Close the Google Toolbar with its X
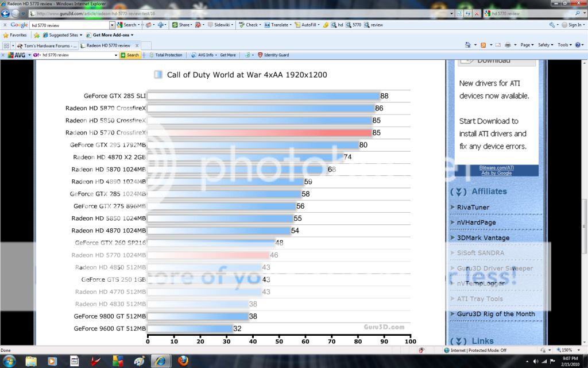This screenshot has height=368, width=588. tap(5, 25)
